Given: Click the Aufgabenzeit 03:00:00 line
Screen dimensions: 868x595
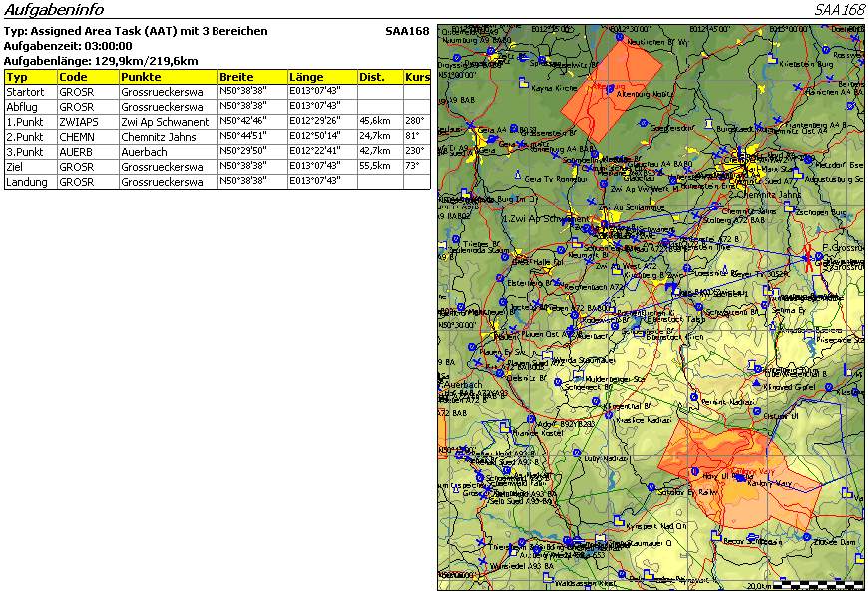Looking at the screenshot, I should click(68, 46).
